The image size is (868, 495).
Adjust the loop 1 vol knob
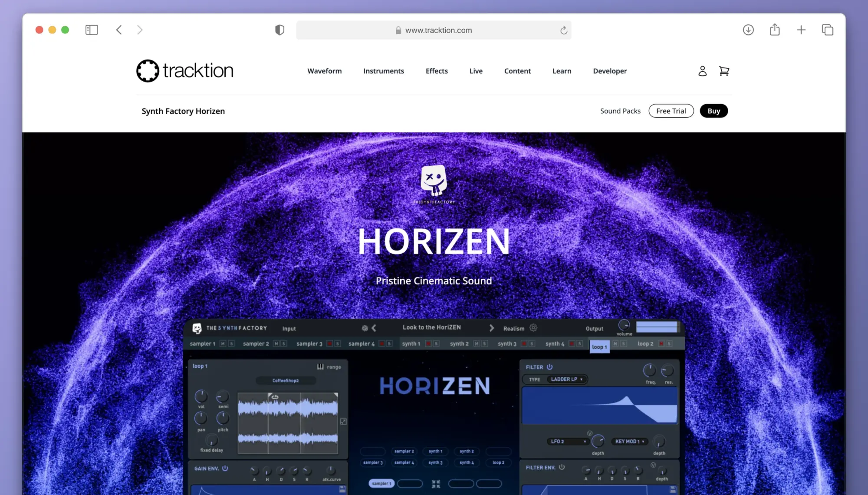click(201, 396)
